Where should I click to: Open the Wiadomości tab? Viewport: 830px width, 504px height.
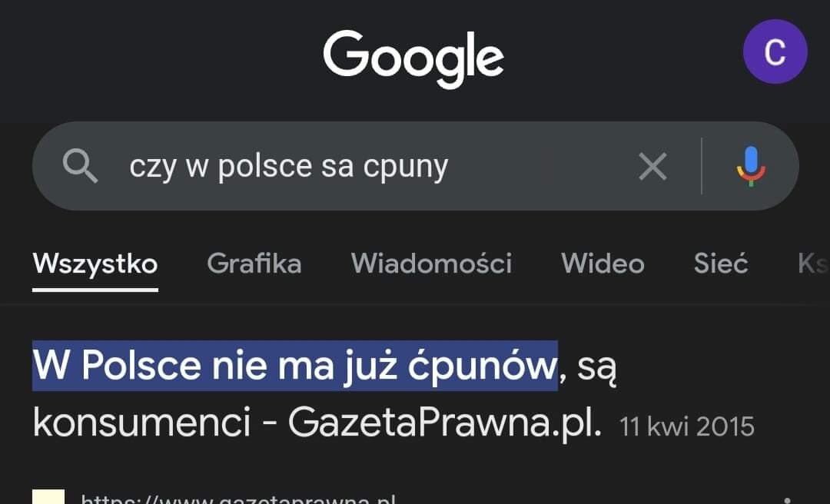(x=431, y=264)
